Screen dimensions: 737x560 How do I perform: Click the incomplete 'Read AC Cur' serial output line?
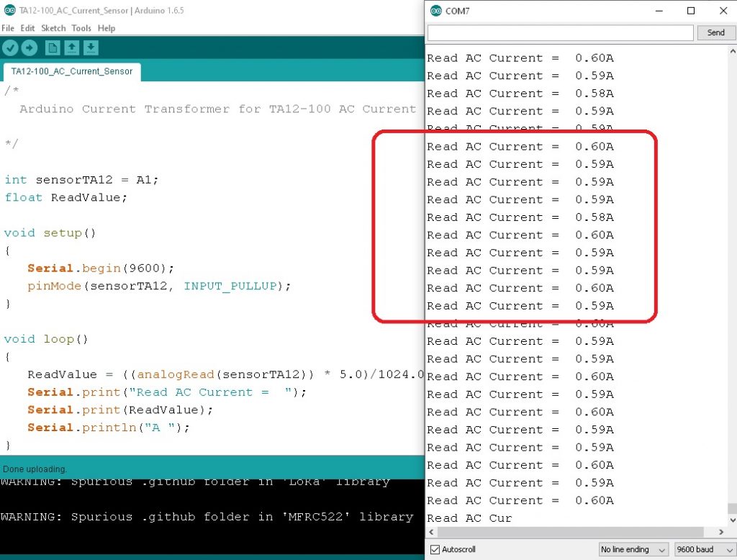click(469, 518)
